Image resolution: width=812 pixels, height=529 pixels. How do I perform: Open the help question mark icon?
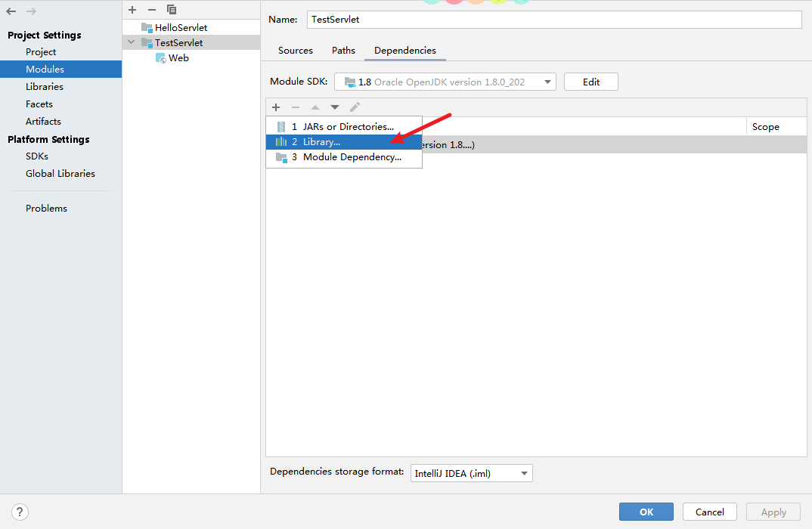(x=20, y=512)
